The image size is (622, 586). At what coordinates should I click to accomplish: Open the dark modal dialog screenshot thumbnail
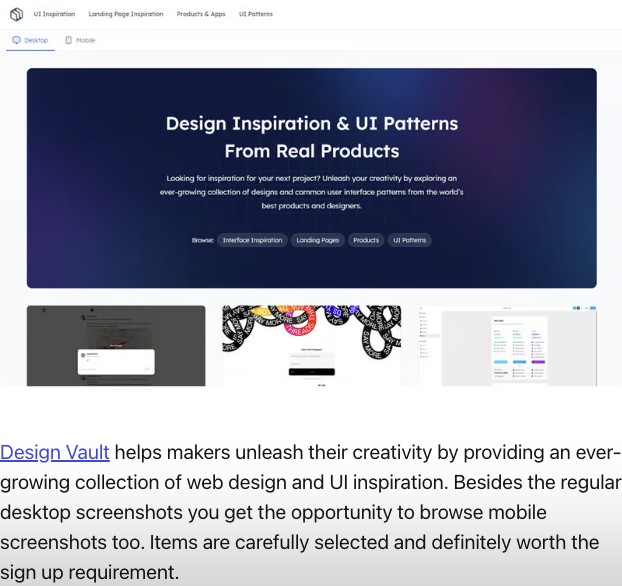point(116,346)
